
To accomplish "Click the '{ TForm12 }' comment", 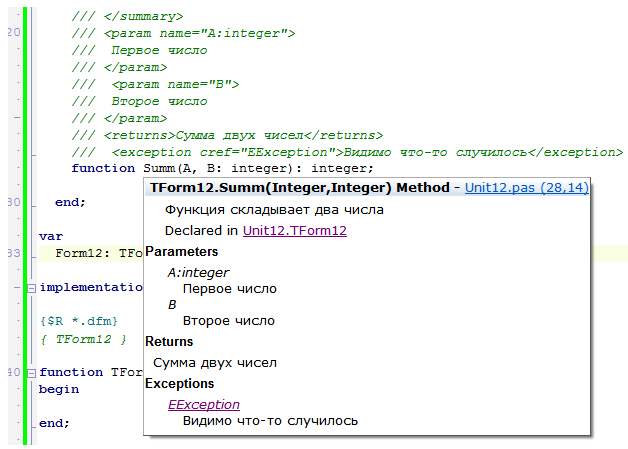I will 83,339.
